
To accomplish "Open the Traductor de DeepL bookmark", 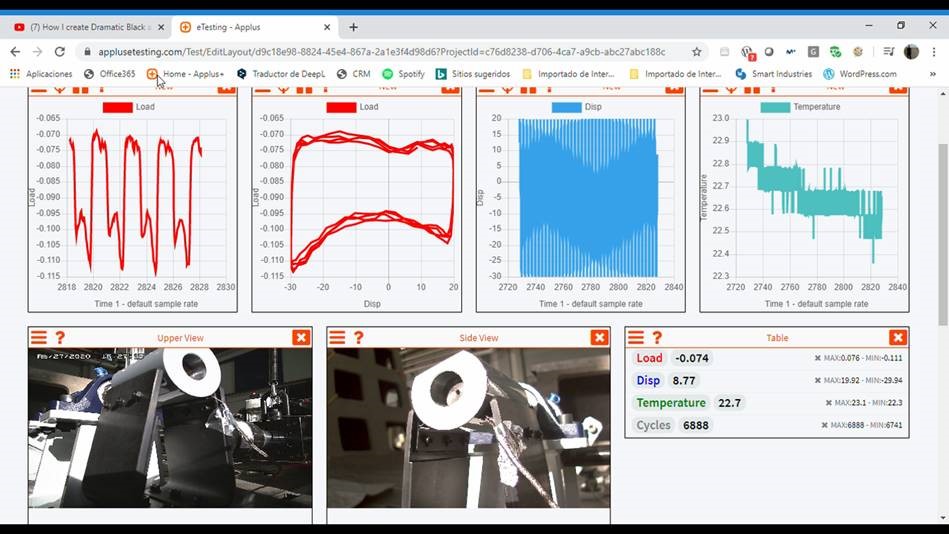I will click(x=281, y=74).
